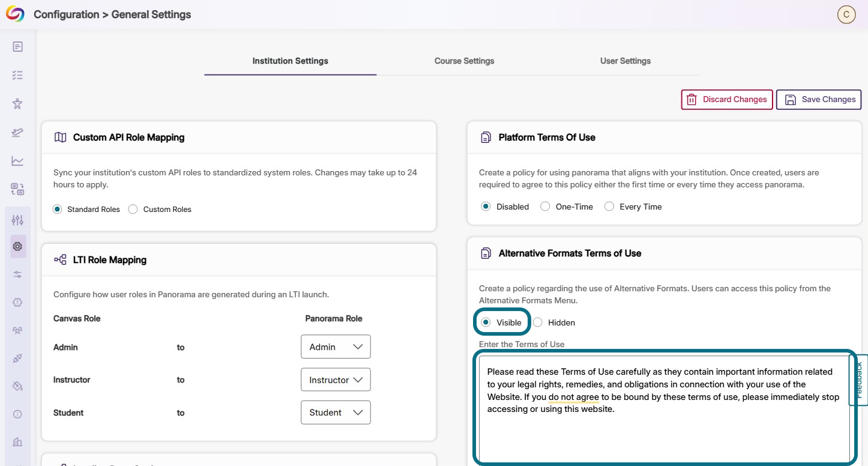Click the "Admin" Canvas role label

click(x=65, y=348)
